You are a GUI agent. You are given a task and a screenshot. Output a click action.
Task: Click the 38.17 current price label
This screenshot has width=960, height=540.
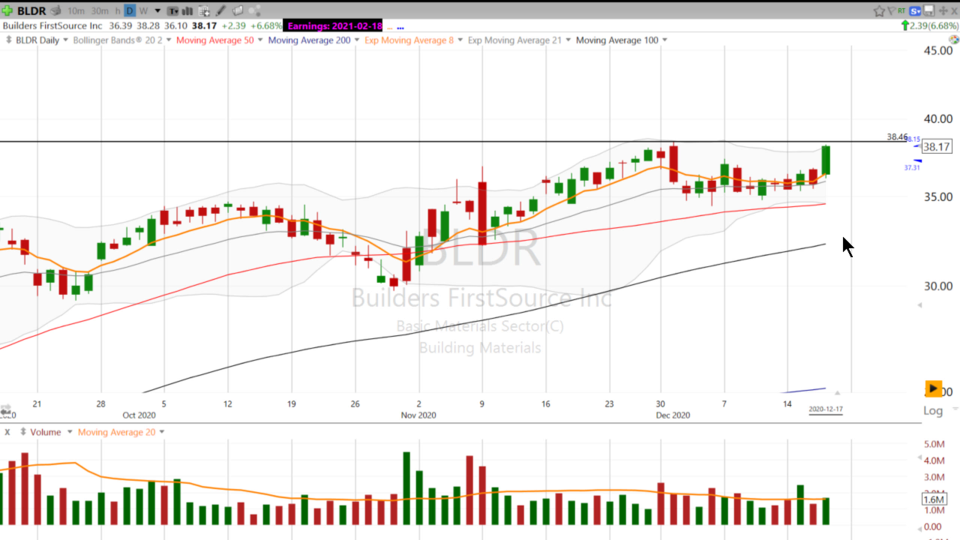[937, 147]
